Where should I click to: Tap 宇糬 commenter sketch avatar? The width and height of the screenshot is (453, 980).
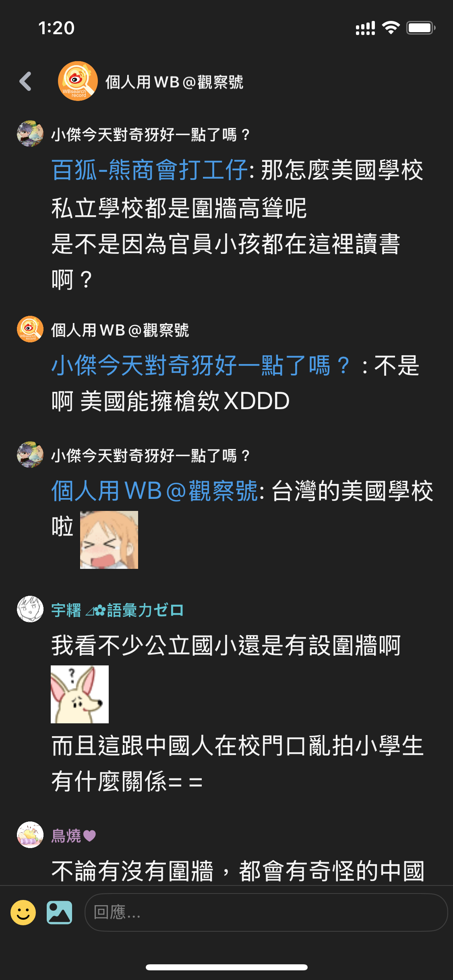(30, 609)
